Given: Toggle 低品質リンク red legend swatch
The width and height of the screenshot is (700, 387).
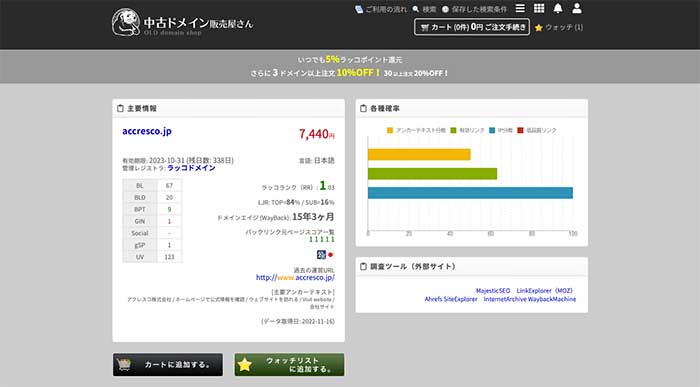Looking at the screenshot, I should (x=520, y=130).
